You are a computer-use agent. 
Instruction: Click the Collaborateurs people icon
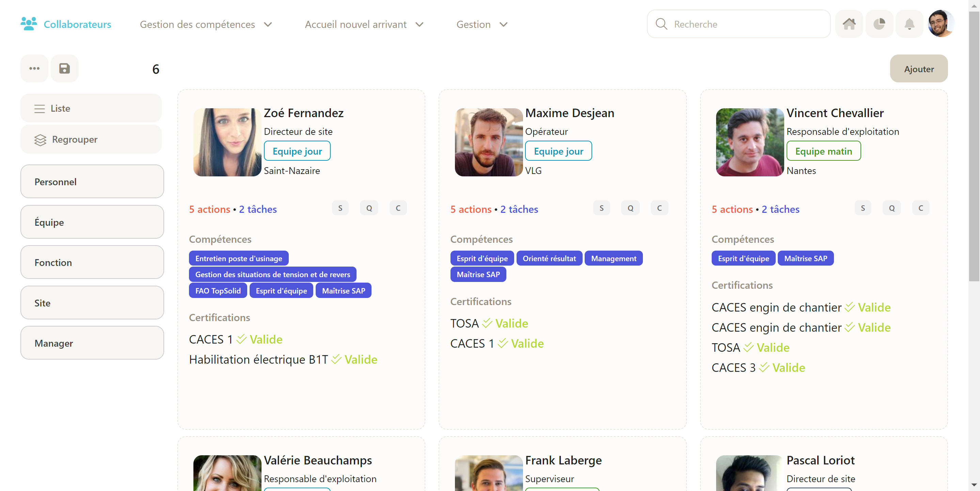tap(29, 24)
